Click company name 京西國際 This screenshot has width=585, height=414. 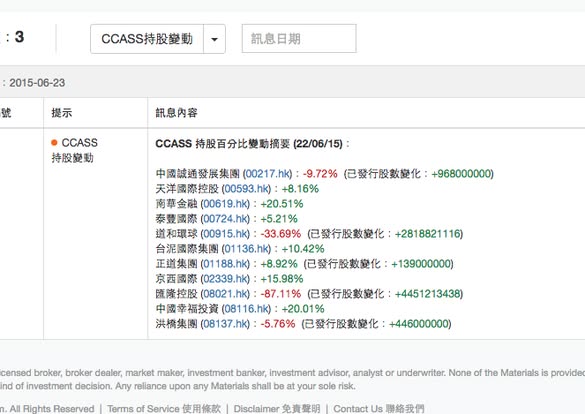(176, 279)
